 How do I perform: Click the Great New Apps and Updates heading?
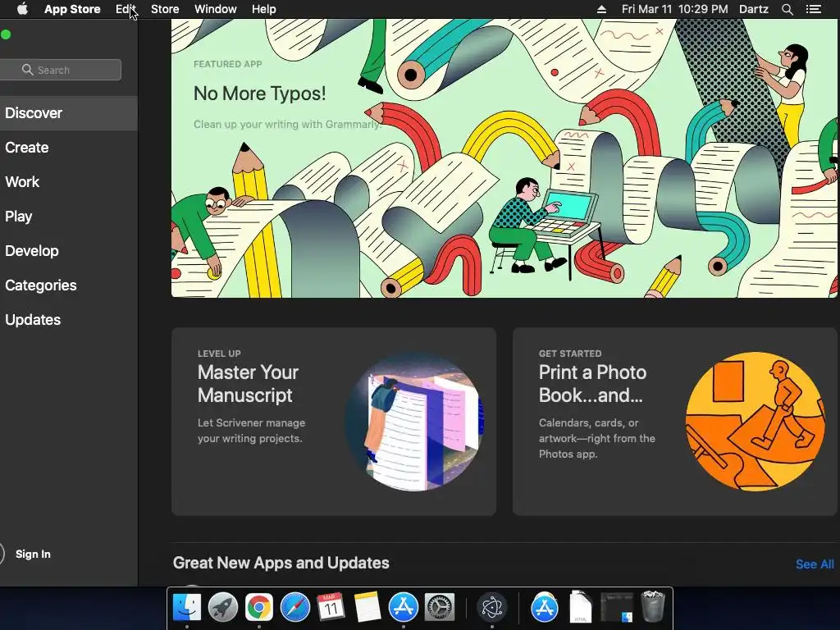click(281, 563)
